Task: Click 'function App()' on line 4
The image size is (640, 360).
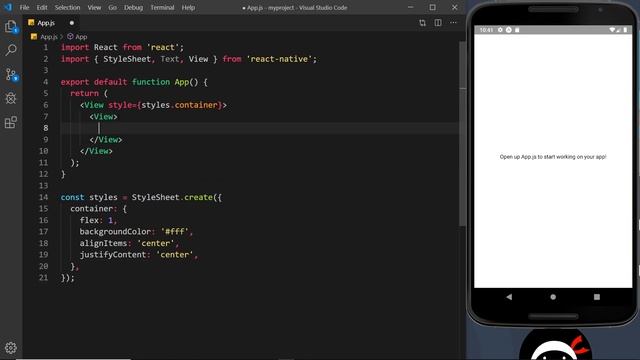Action: coord(165,82)
